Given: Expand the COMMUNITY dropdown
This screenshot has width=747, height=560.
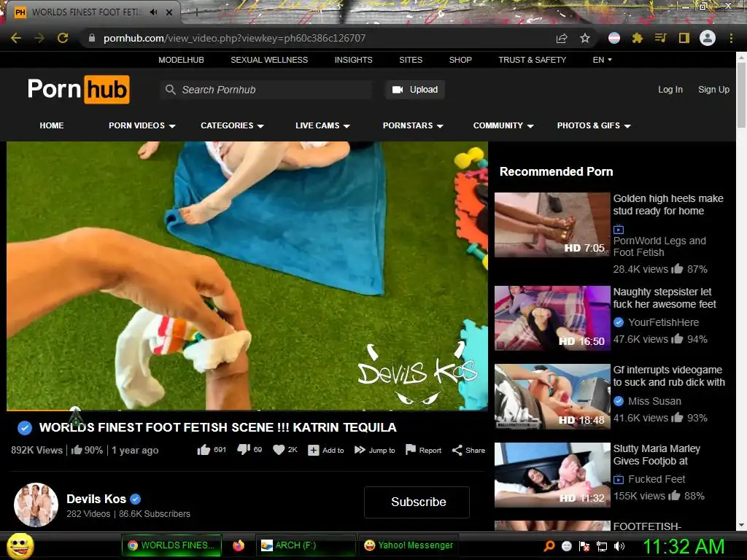Looking at the screenshot, I should click(503, 125).
